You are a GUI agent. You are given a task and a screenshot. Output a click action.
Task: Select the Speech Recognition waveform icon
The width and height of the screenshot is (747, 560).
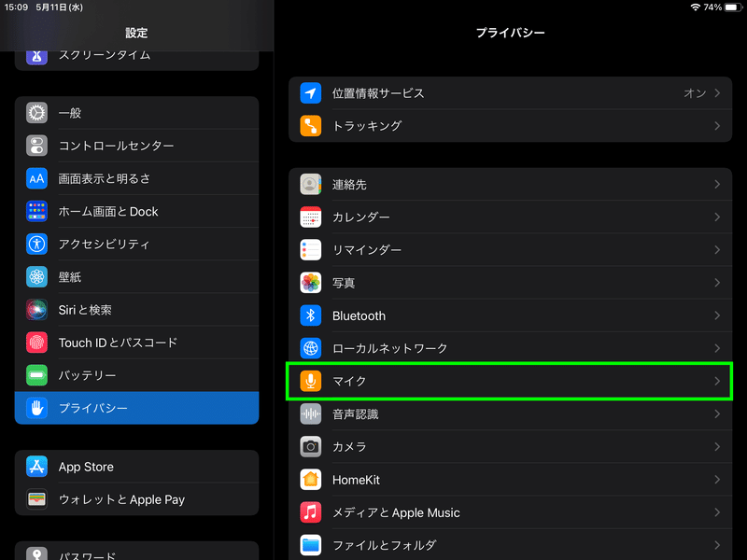[x=311, y=413]
